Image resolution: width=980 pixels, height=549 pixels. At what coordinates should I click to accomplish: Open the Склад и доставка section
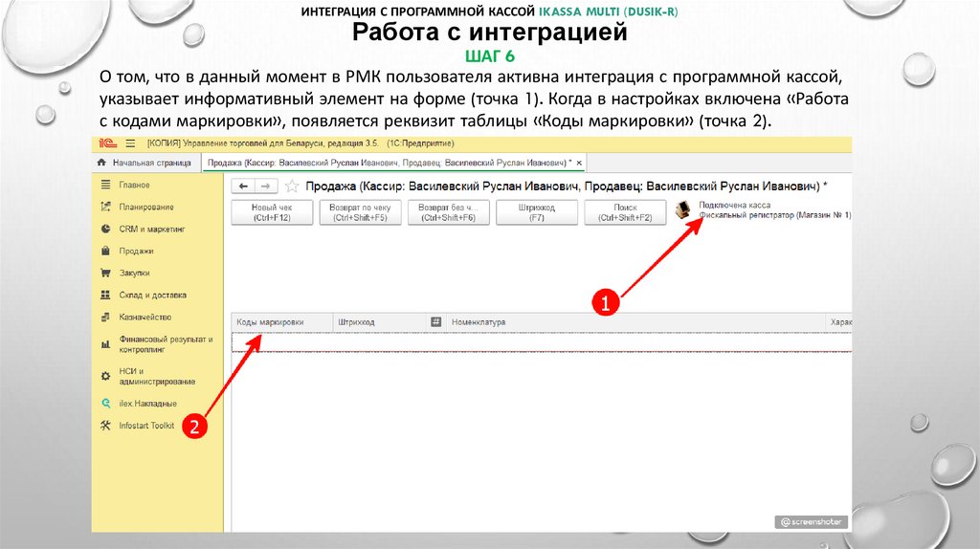[152, 295]
